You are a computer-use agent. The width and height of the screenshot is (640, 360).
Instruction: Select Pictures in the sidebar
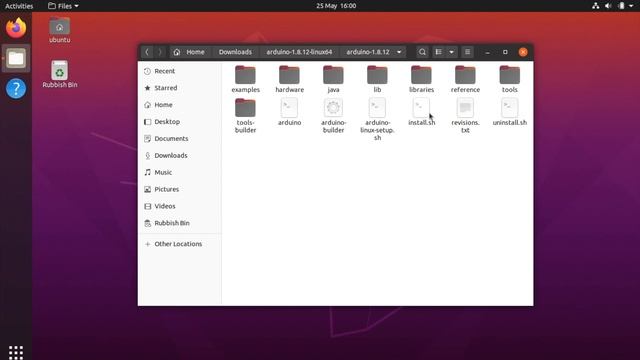[180, 189]
